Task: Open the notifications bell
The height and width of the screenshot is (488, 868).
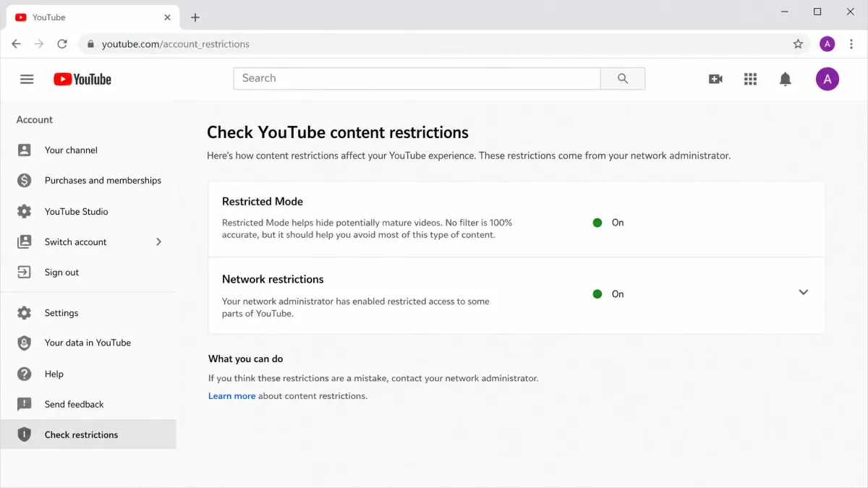Action: 785,80
